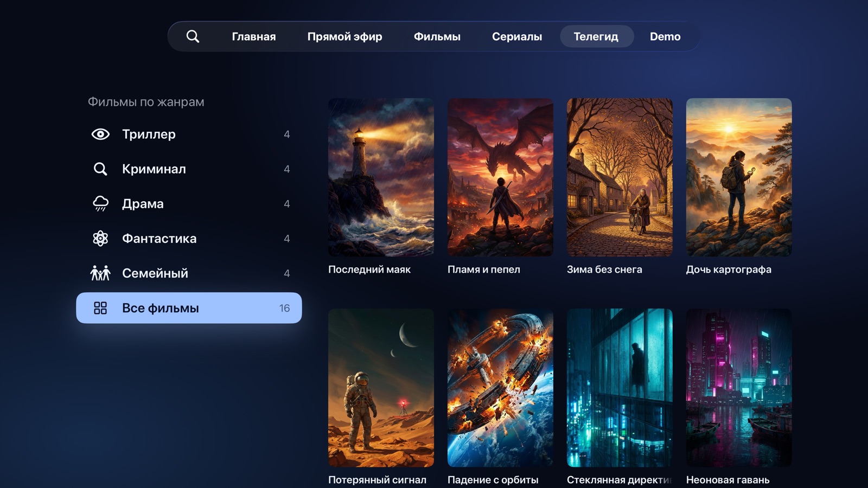Viewport: 868px width, 488px height.
Task: Open the Зима без снега movie poster
Action: (x=620, y=177)
